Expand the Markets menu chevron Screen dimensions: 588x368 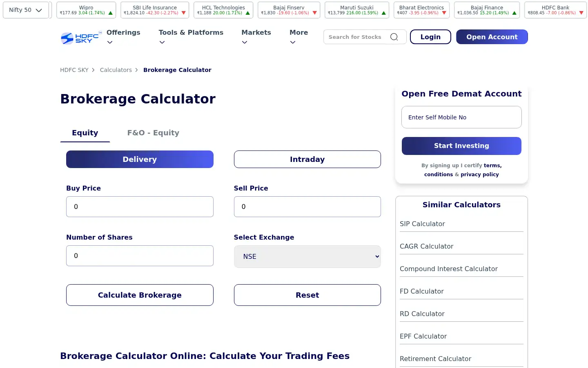tap(245, 42)
